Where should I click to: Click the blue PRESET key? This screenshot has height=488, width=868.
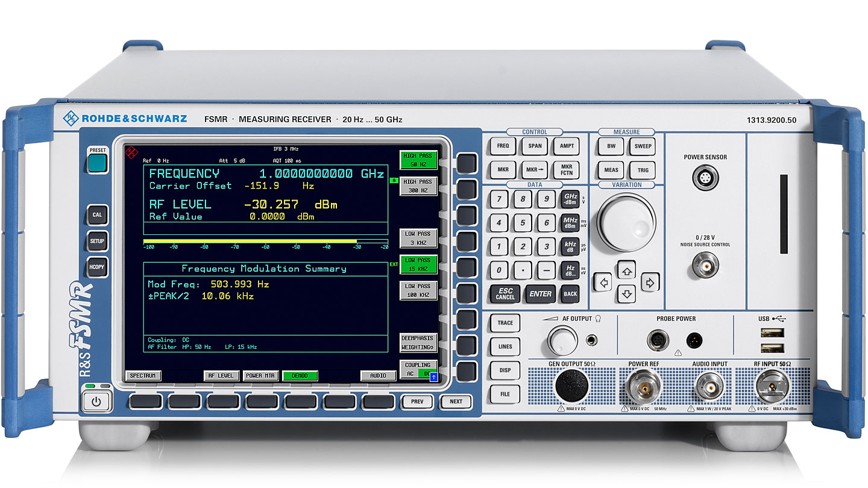click(96, 163)
